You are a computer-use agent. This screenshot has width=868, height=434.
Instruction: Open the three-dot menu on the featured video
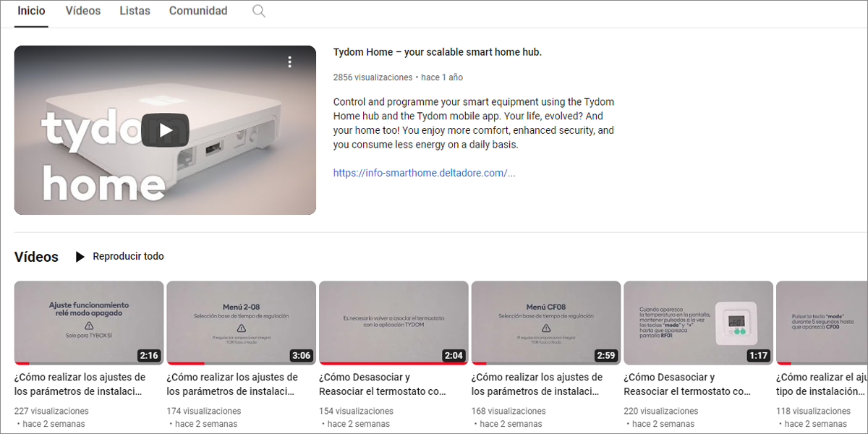click(x=290, y=63)
